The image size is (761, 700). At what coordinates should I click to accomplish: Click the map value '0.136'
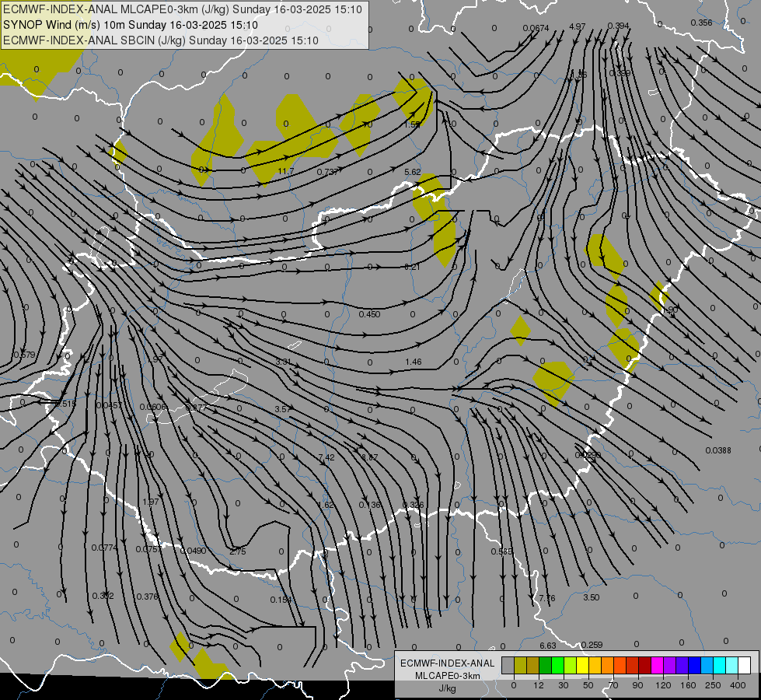pyautogui.click(x=370, y=505)
